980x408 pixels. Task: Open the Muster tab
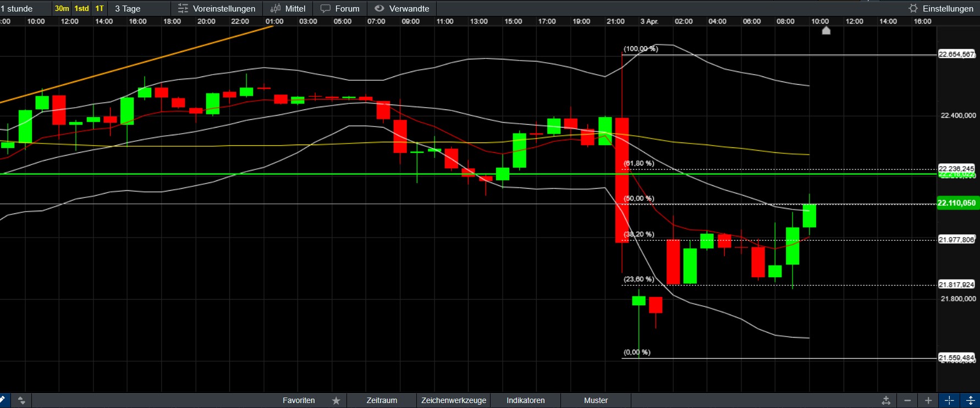click(596, 400)
